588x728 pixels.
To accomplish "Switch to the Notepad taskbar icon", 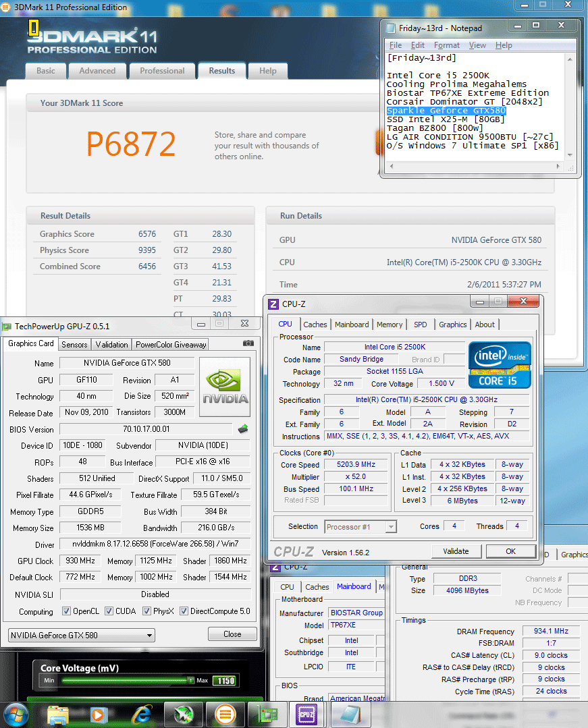I will pos(350,715).
